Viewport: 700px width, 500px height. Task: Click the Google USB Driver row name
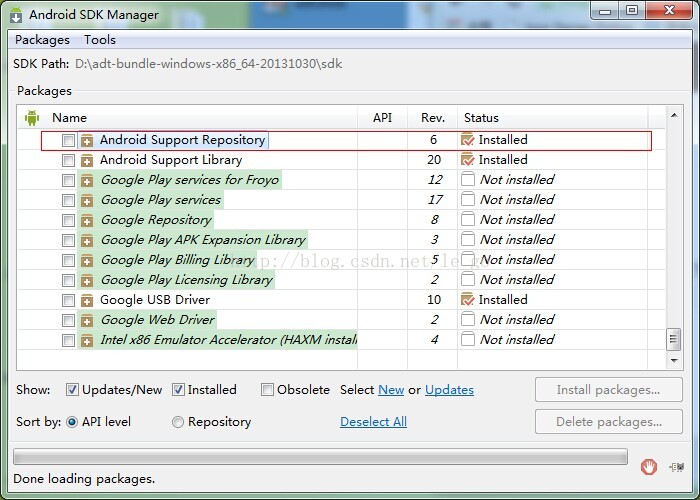tap(155, 300)
